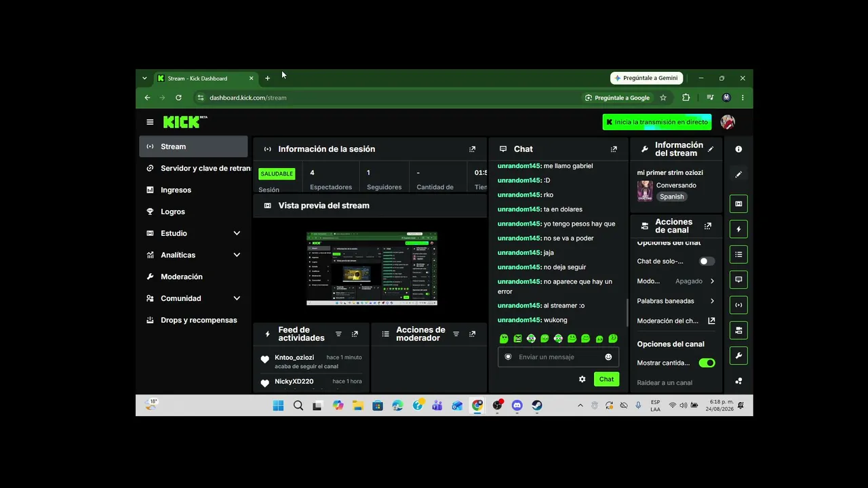Viewport: 868px width, 488px height.
Task: Toggle the chat widget in the right sidebar
Action: pyautogui.click(x=738, y=279)
